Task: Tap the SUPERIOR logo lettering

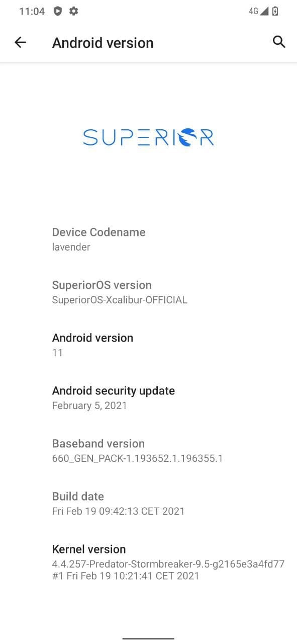Action: (x=148, y=137)
